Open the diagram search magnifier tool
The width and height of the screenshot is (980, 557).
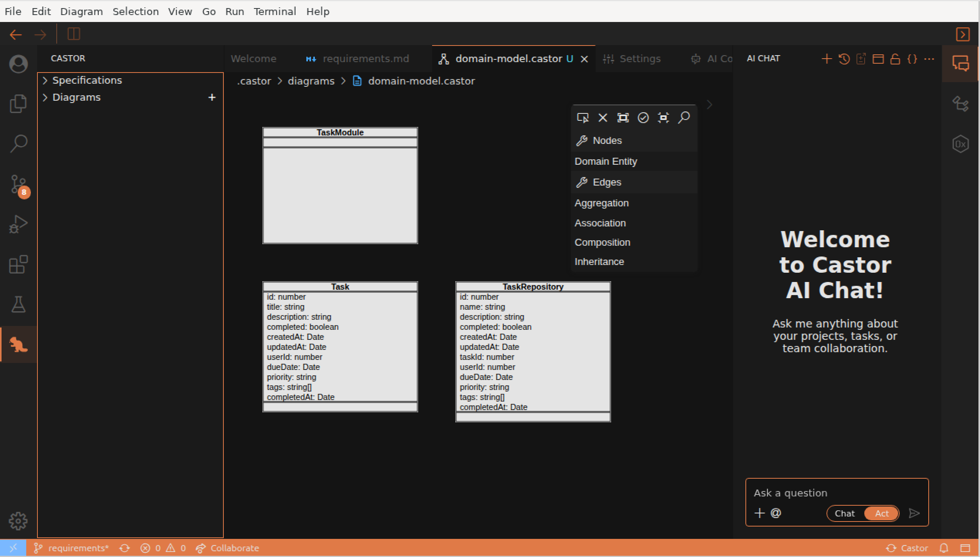coord(684,118)
